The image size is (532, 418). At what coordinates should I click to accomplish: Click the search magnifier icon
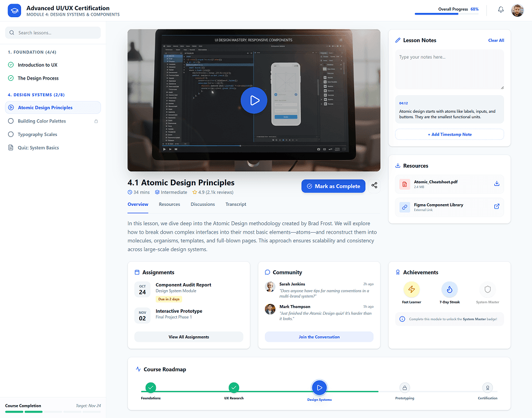[12, 33]
